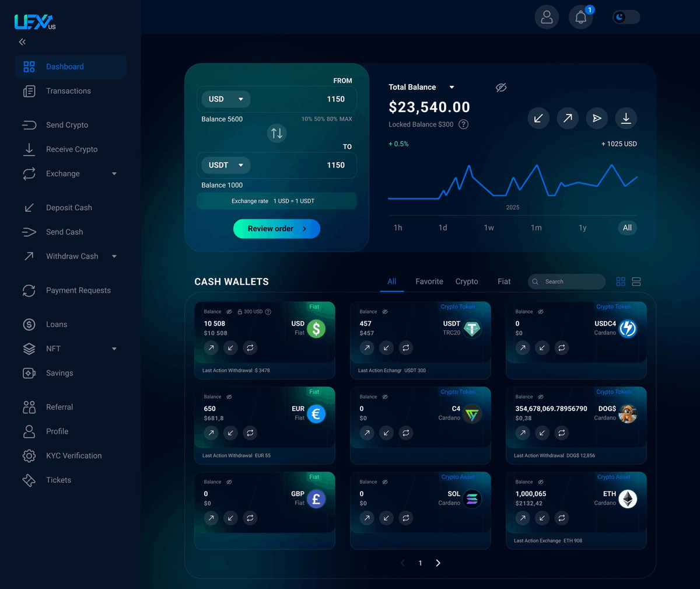Click paper plane icon in Total Balance
This screenshot has width=700, height=589.
click(x=597, y=119)
